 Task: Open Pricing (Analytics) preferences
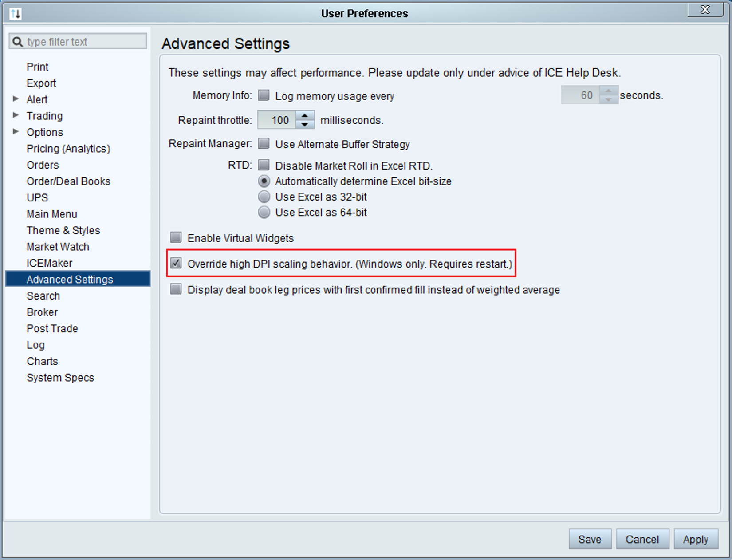68,149
